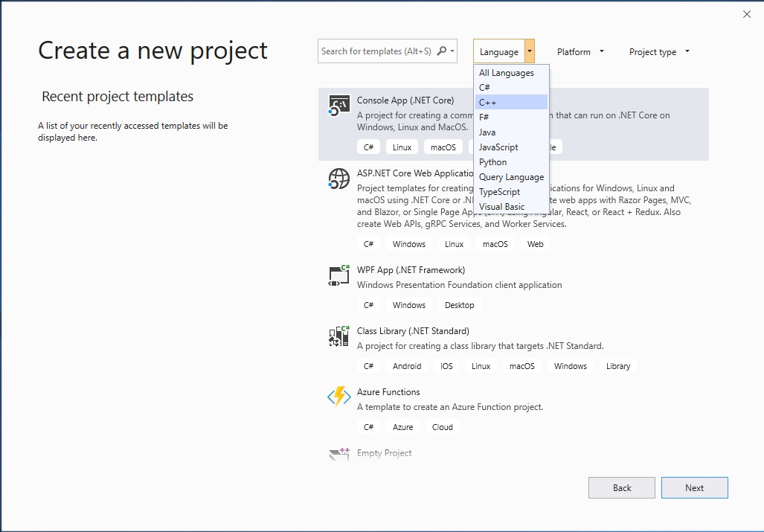The height and width of the screenshot is (532, 764).
Task: Select the Class Library (.NET Standard) title
Action: [413, 331]
